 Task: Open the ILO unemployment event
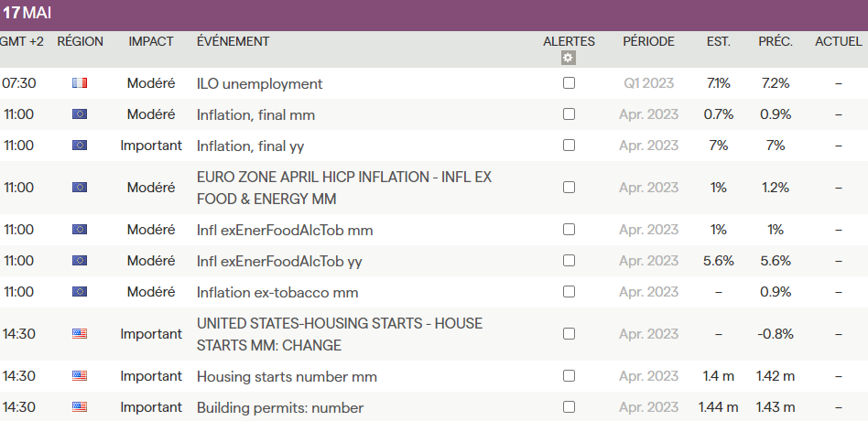coord(259,83)
